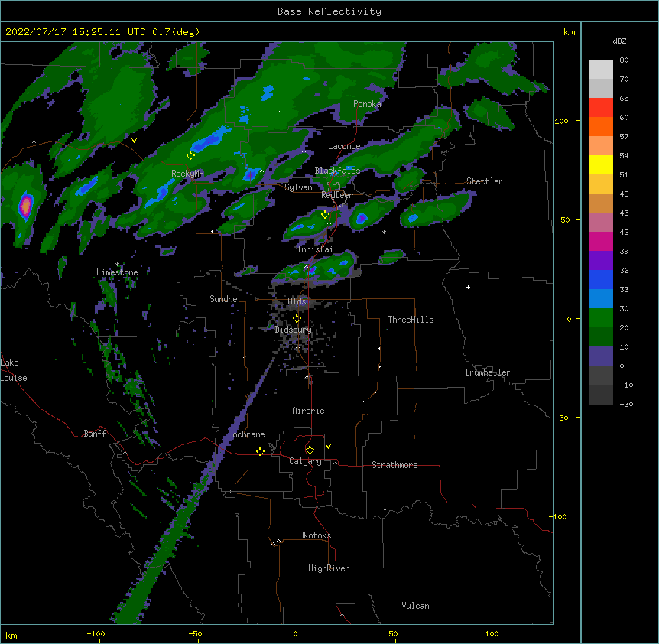This screenshot has height=644, width=659.
Task: Click the Stettler city label
Action: tap(485, 181)
